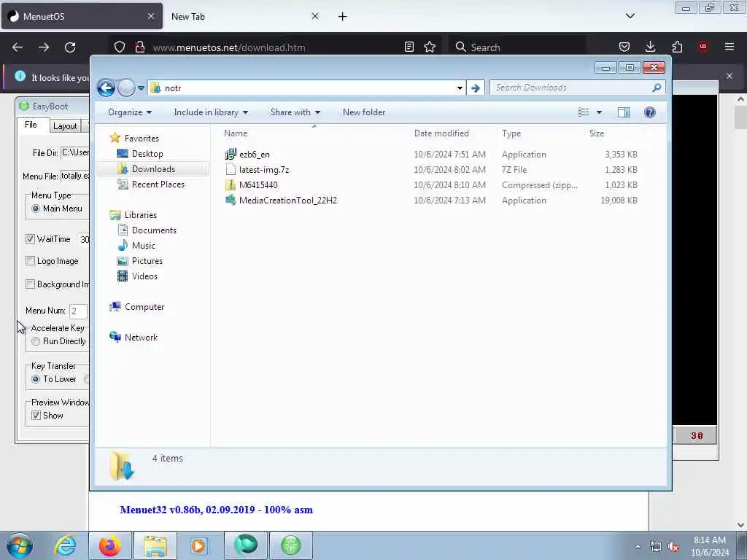Expand the address bar history dropdown
The height and width of the screenshot is (560, 747).
tap(460, 88)
